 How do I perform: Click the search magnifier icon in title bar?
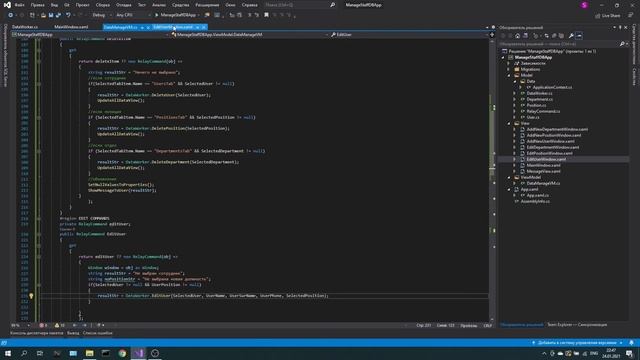click(333, 5)
